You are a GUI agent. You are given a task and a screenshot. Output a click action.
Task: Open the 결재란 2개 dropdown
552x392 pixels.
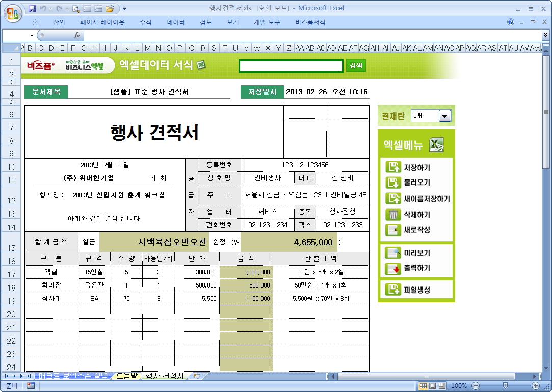coord(445,116)
